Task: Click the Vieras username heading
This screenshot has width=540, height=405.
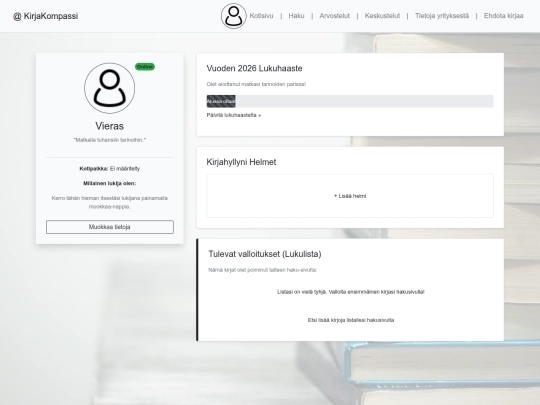Action: pyautogui.click(x=110, y=126)
